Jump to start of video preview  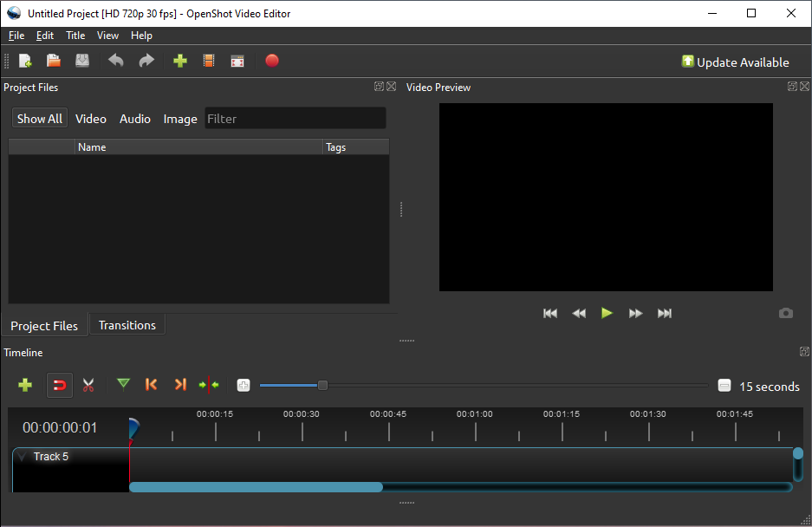click(x=550, y=313)
